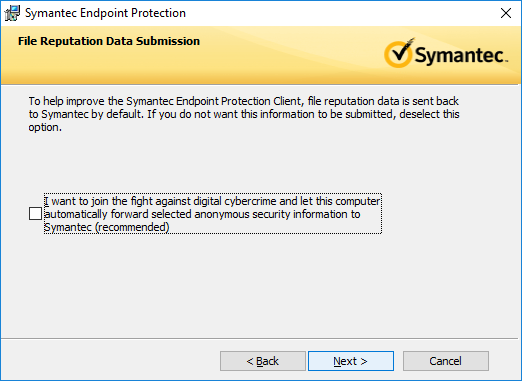Close the Symantec Endpoint Protection window
522x381 pixels.
coord(506,13)
